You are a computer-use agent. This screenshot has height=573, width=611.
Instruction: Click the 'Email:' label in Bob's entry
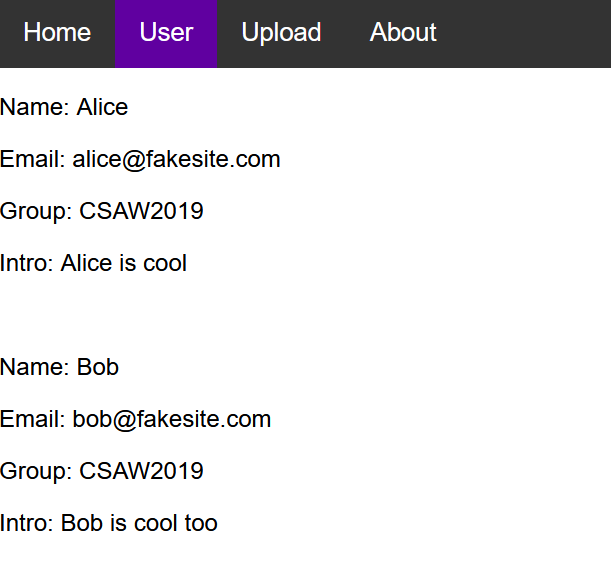[33, 419]
